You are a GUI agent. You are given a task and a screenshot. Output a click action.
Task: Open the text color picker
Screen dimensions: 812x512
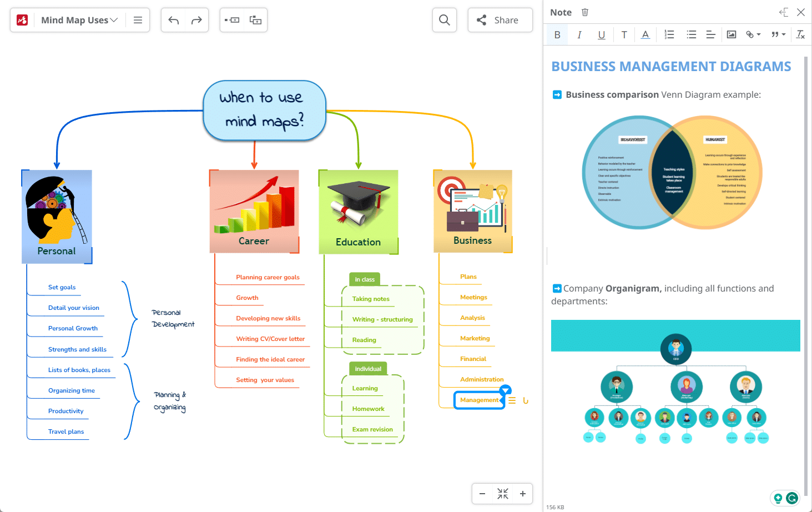point(645,35)
